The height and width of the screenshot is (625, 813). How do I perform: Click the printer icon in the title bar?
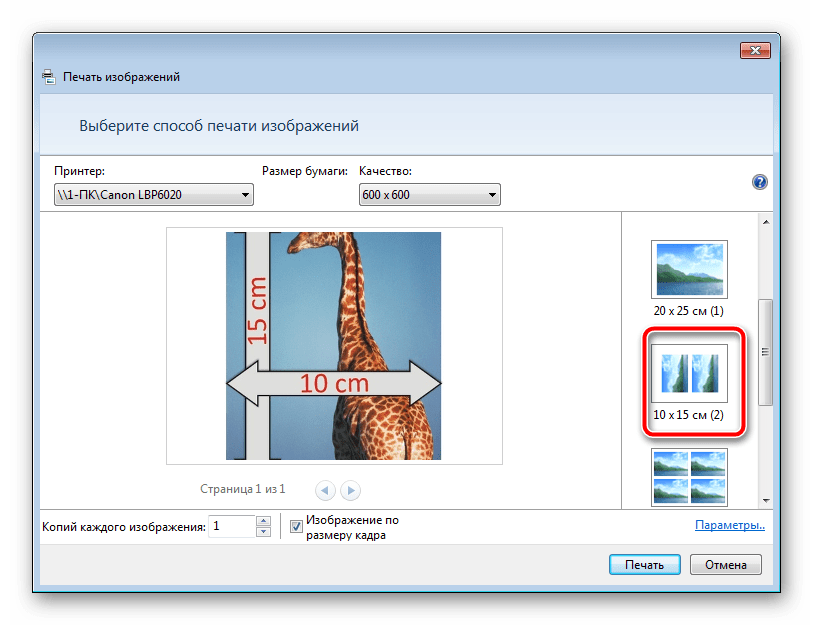[49, 77]
